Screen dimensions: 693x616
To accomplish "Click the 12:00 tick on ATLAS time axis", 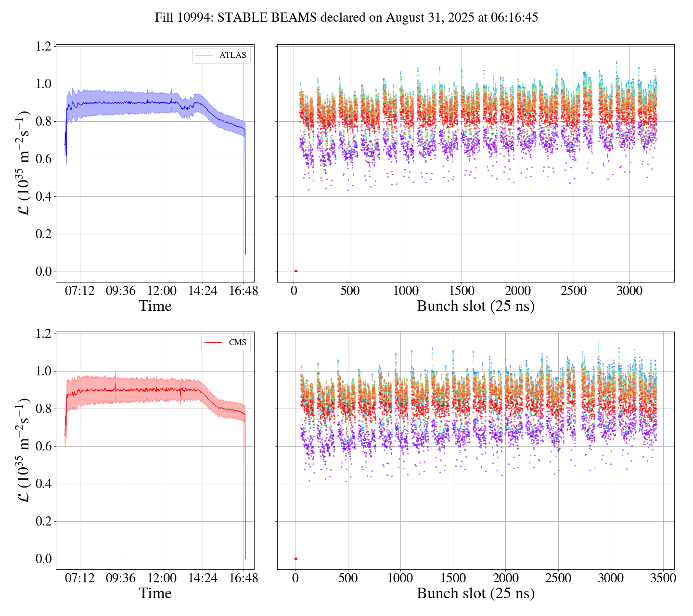I will coord(162,291).
